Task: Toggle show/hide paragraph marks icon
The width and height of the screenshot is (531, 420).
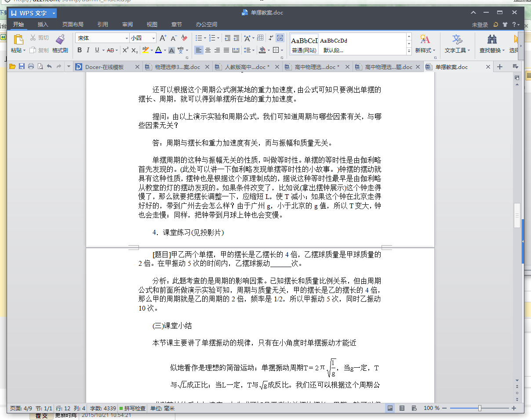Action: 271,38
